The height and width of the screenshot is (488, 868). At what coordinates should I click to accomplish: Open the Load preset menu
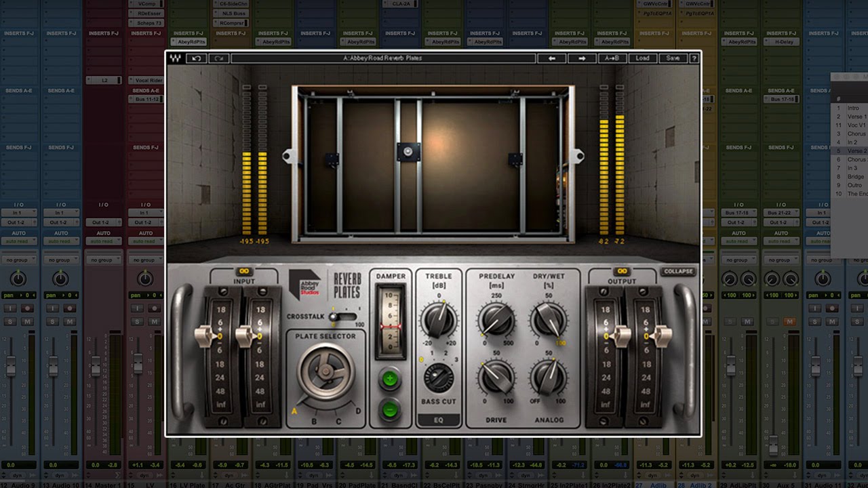pos(642,58)
